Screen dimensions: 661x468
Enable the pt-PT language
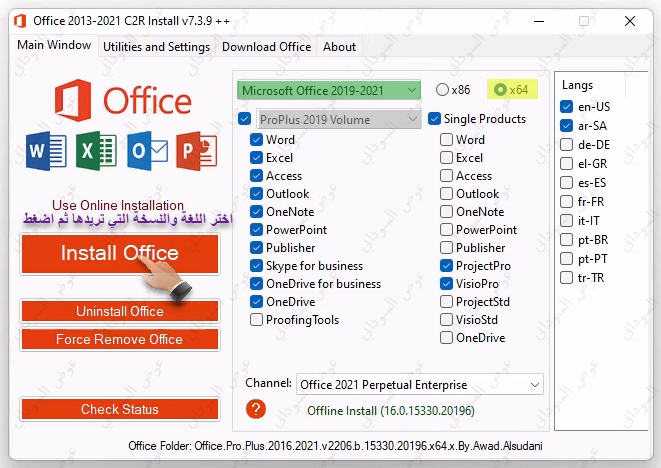[567, 258]
